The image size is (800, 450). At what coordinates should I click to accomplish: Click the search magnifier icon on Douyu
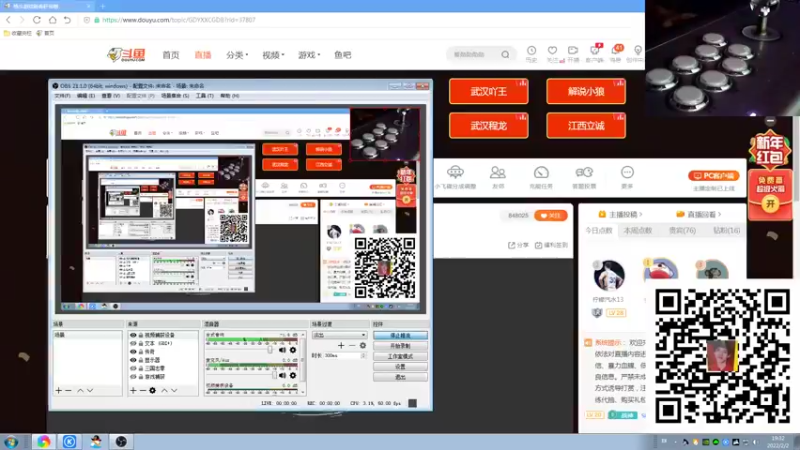505,54
